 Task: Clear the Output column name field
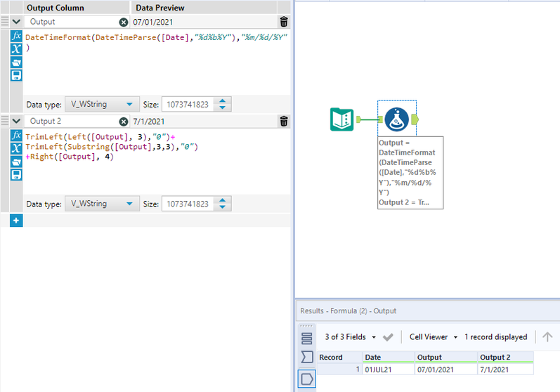[124, 22]
